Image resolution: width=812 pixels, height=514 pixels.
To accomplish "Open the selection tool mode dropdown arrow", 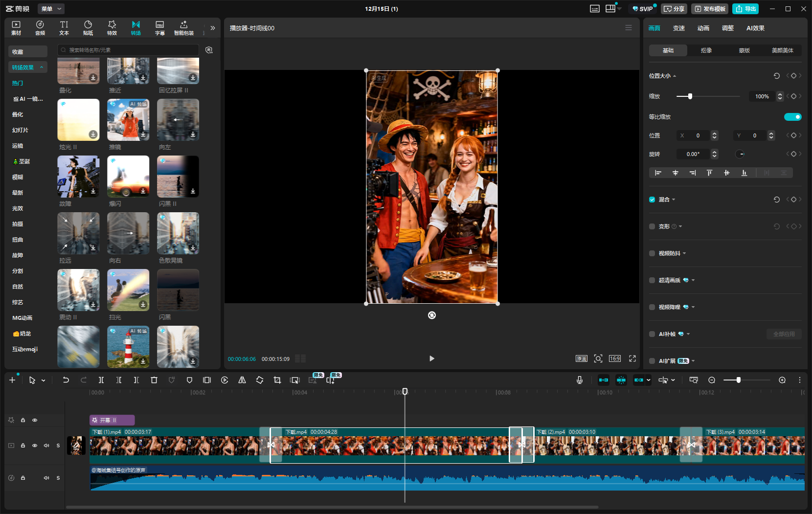I will click(x=44, y=380).
